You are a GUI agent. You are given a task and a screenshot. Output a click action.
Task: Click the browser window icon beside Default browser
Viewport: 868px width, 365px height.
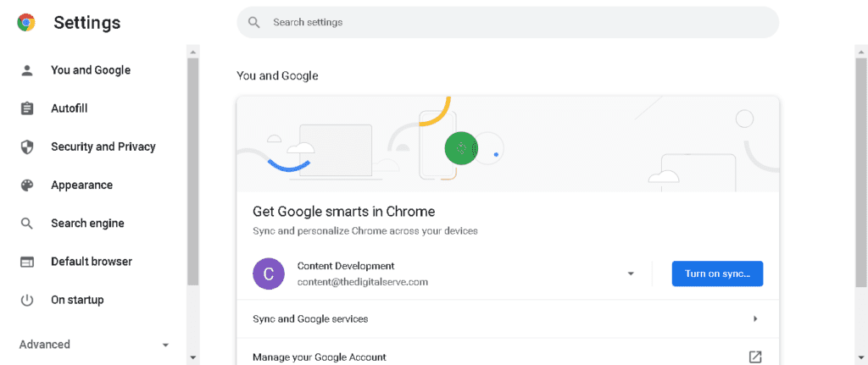26,262
